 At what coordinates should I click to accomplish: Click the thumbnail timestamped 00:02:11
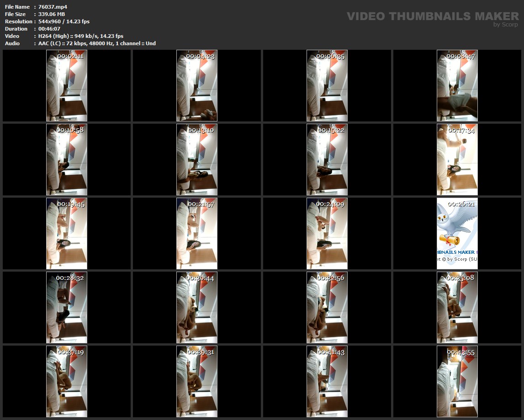[67, 86]
